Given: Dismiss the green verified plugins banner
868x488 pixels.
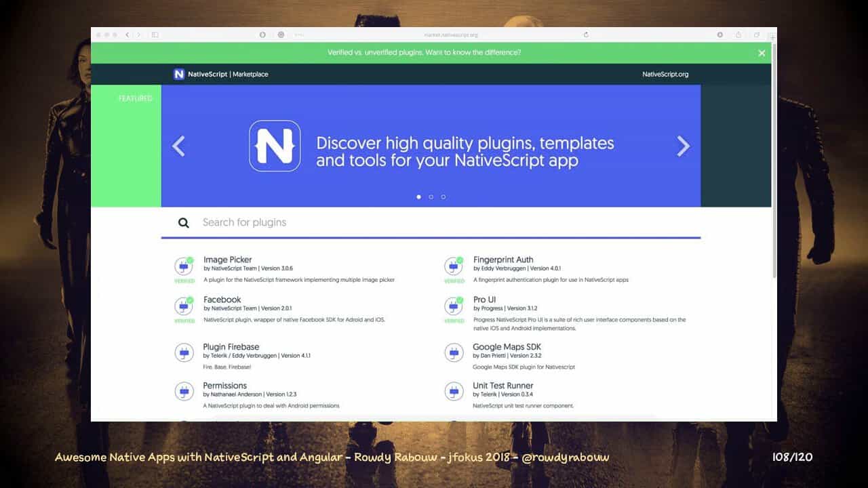Looking at the screenshot, I should pos(762,53).
